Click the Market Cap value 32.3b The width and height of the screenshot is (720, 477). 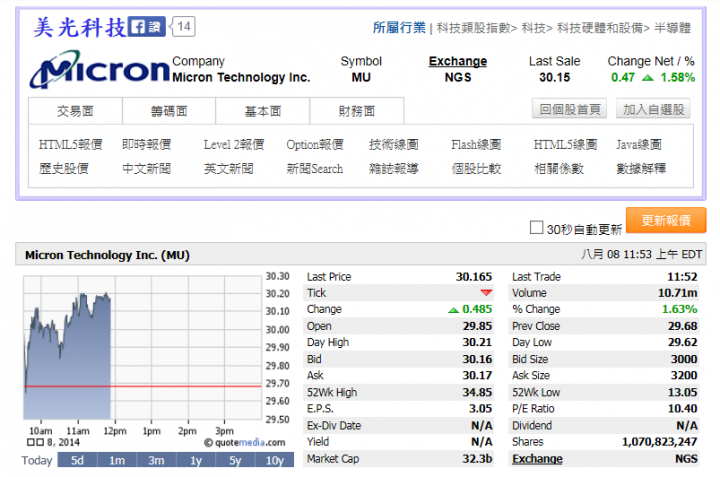(x=477, y=459)
